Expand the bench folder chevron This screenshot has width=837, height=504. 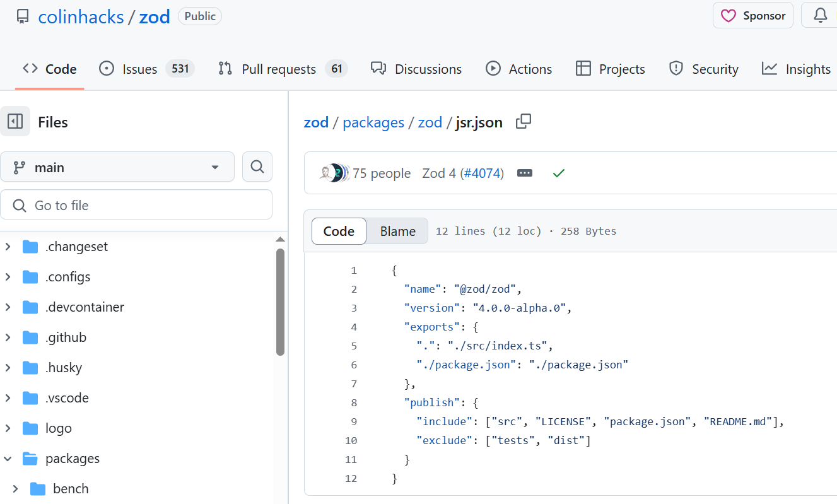pyautogui.click(x=15, y=489)
